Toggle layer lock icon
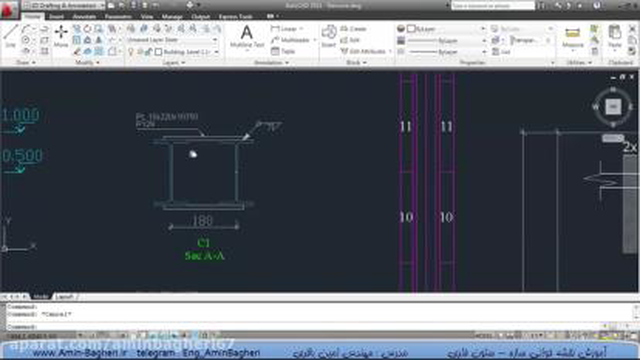Screen dimensions: 640x360 coord(149,52)
